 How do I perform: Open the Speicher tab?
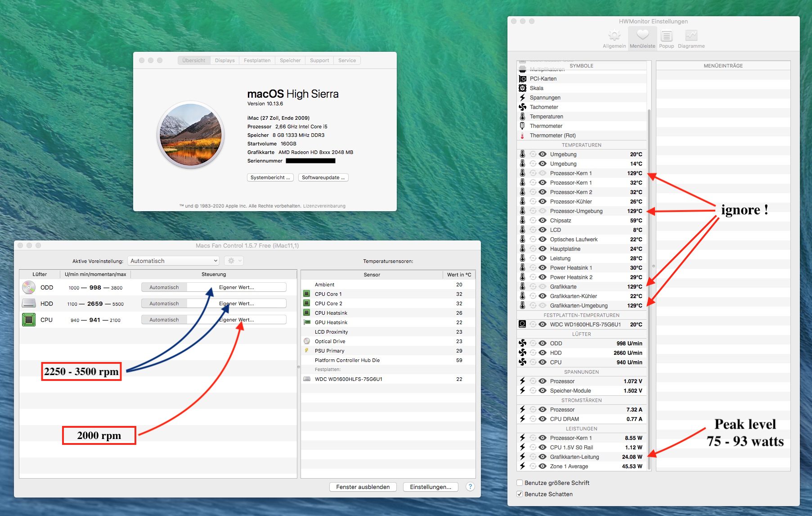290,60
